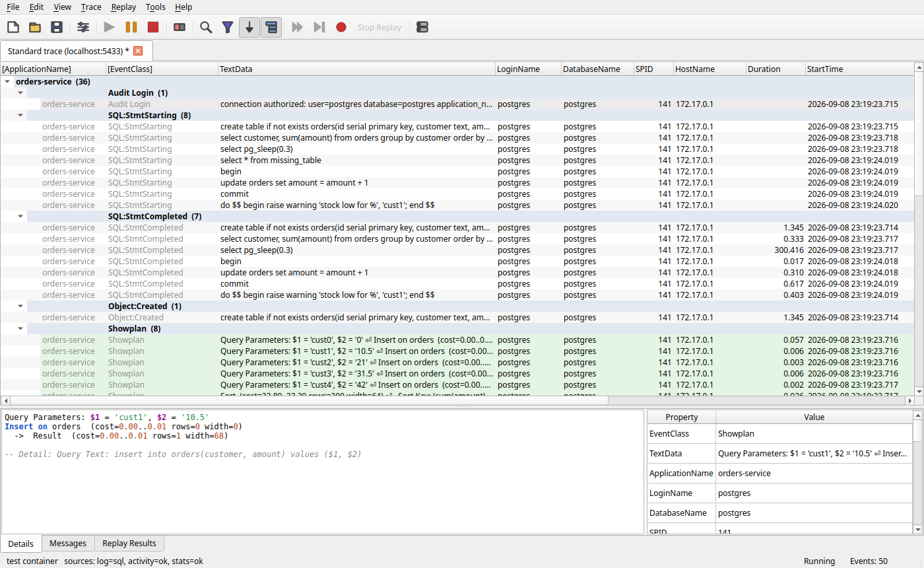Select the Object:Created create table row
The height and width of the screenshot is (568, 924).
(457, 318)
